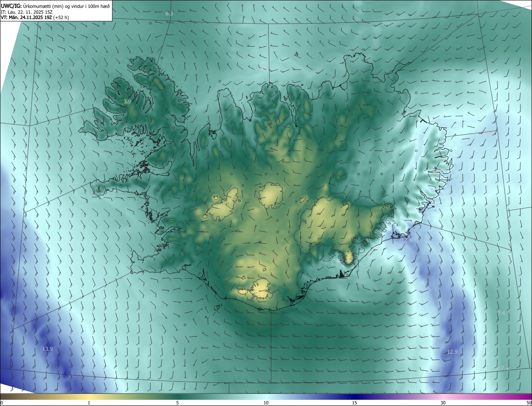Click the colour scale label '5'
Screen dimensions: 532x406
[x=177, y=403]
